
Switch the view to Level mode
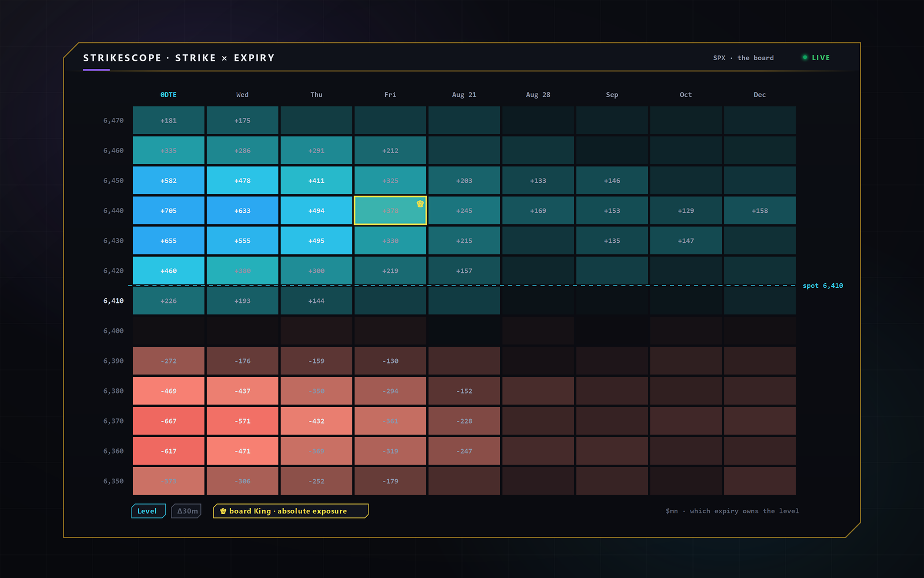(148, 511)
